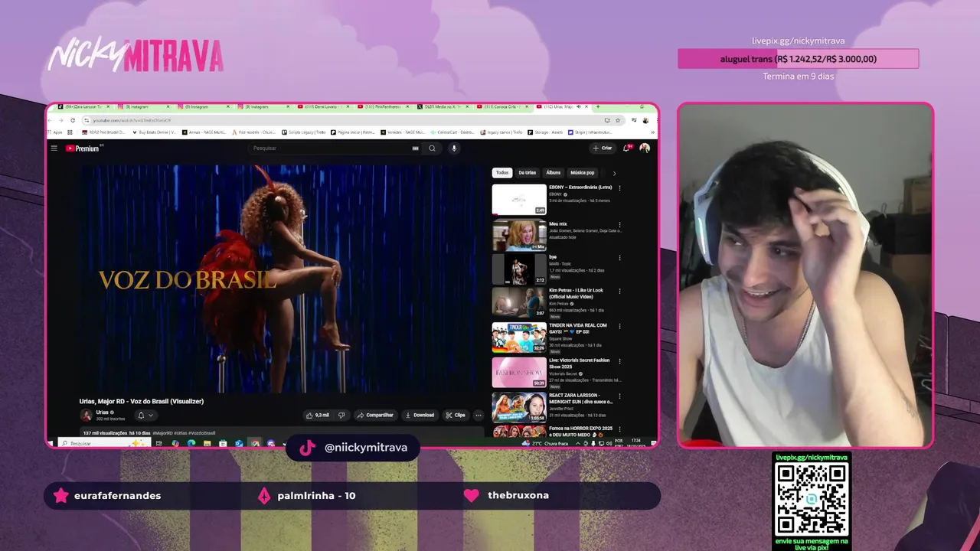Open the YouTube account avatar menu
This screenshot has height=551, width=980.
(645, 148)
